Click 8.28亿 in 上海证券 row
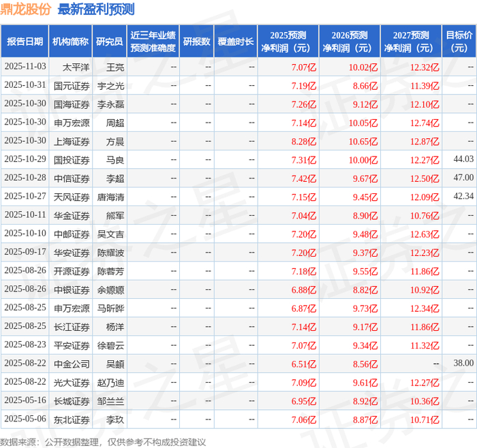Viewport: 477px width, 448px height. point(304,142)
